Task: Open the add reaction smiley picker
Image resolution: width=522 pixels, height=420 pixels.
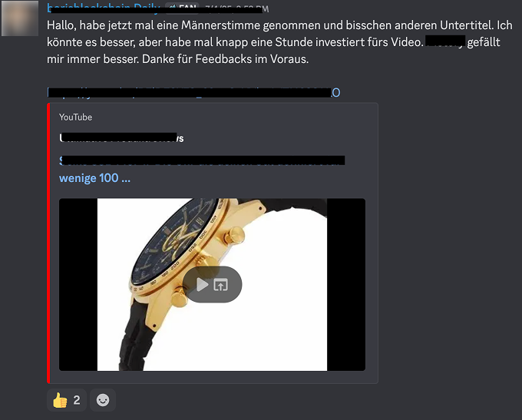Action: click(x=103, y=400)
